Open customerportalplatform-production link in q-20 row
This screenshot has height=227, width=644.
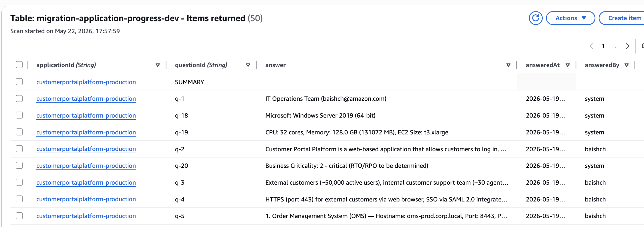(86, 166)
